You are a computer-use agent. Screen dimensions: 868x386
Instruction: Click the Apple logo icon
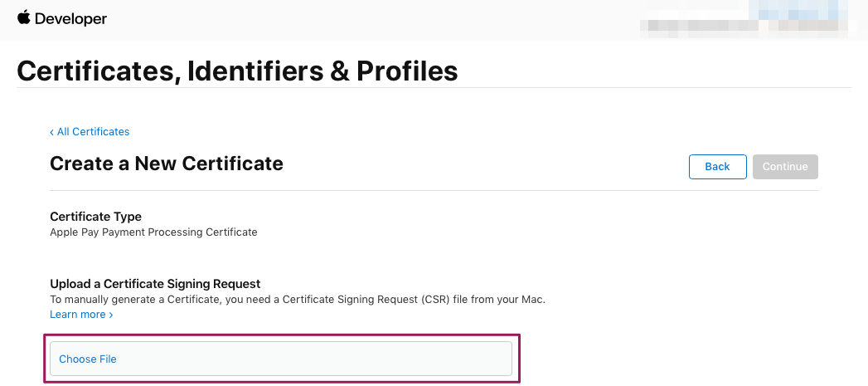point(23,17)
